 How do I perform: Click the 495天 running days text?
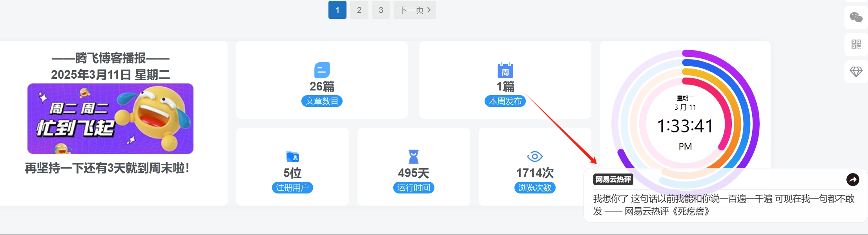414,173
